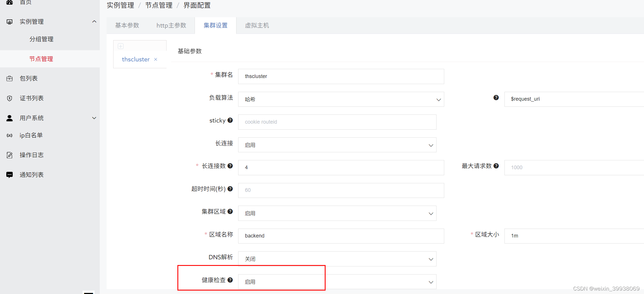Click help icon next to 最大请求数

[x=496, y=166]
